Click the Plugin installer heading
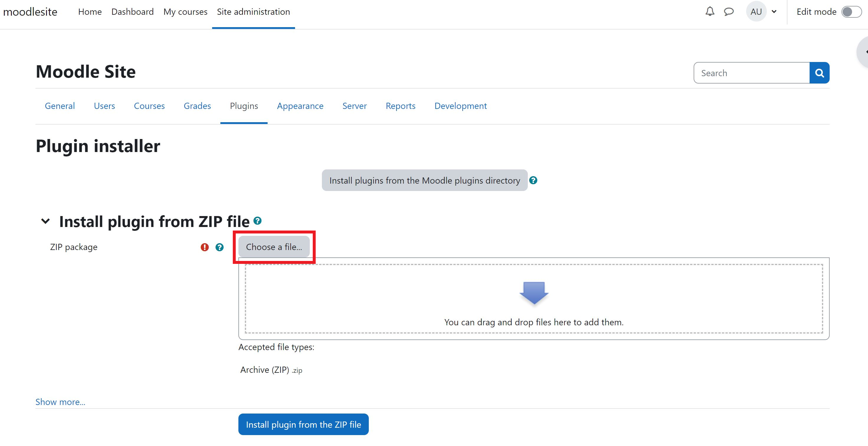This screenshot has height=446, width=868. (98, 146)
